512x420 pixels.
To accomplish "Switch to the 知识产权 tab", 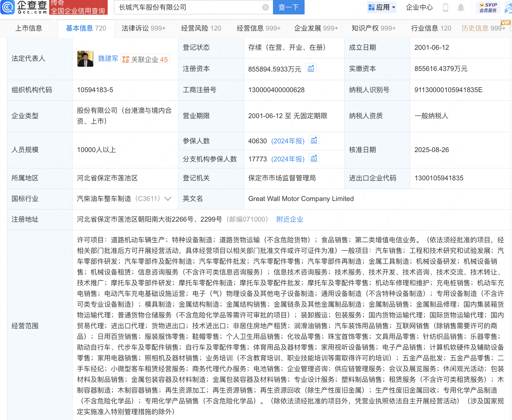I will (x=373, y=28).
